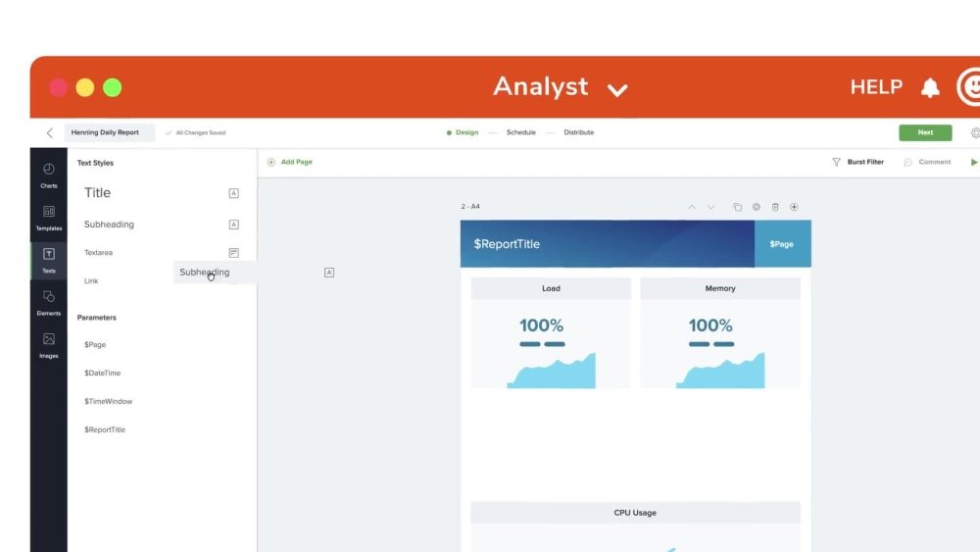980x552 pixels.
Task: Click the plus circle icon in page 2 header
Action: [x=794, y=207]
